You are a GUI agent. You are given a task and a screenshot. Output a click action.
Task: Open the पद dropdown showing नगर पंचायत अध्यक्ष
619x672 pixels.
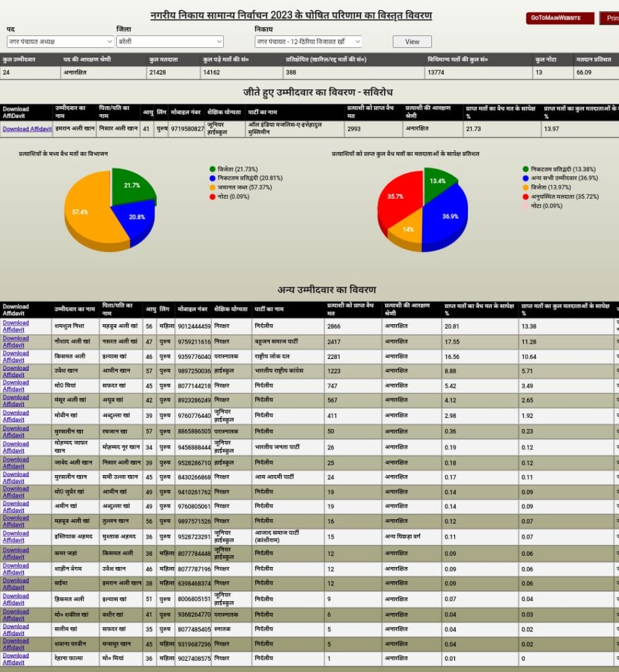60,42
